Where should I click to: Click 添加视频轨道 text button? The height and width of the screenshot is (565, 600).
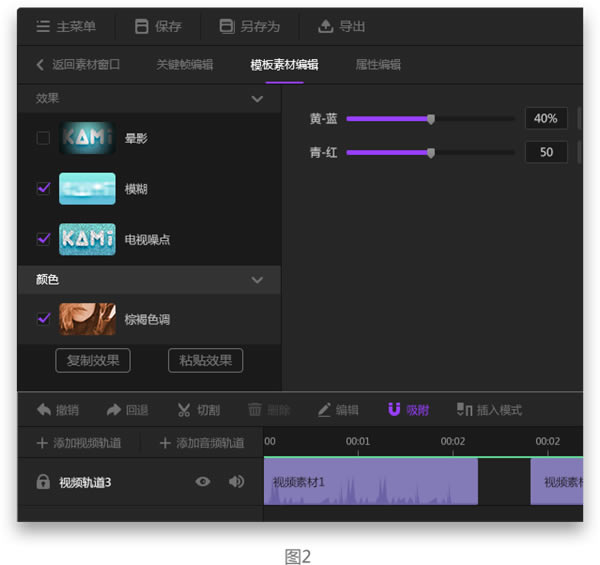87,443
